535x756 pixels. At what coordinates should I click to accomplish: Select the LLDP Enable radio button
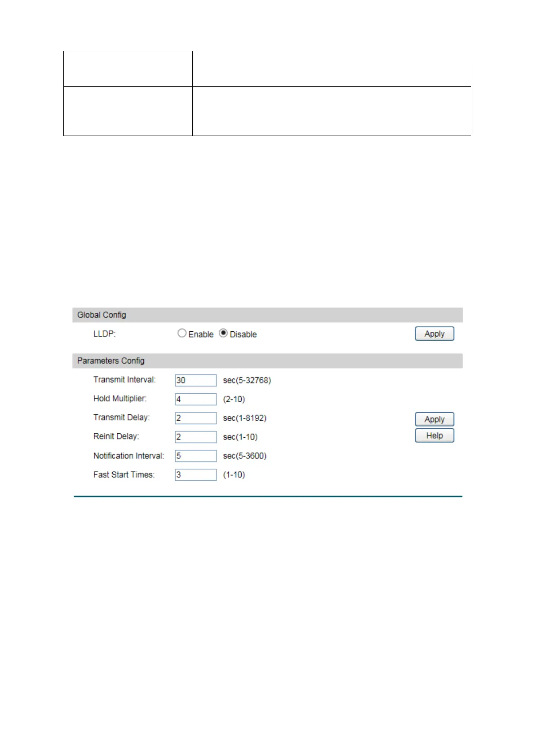(x=182, y=333)
